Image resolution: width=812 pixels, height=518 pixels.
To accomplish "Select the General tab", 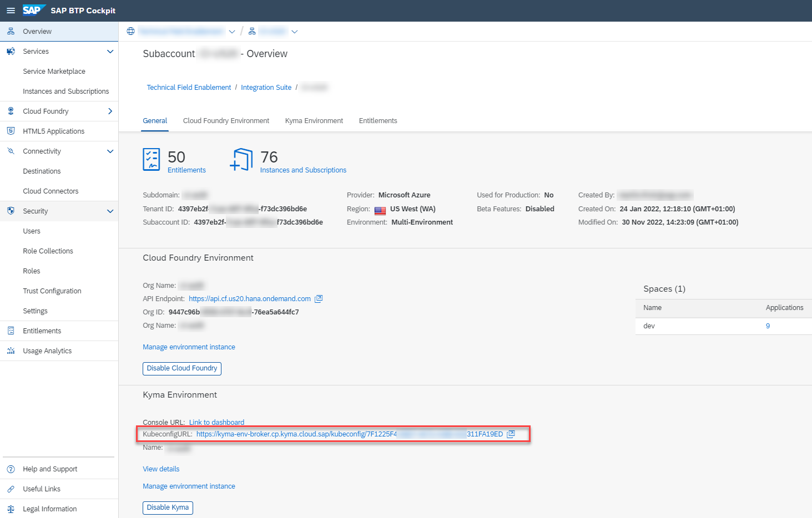I will click(x=155, y=121).
